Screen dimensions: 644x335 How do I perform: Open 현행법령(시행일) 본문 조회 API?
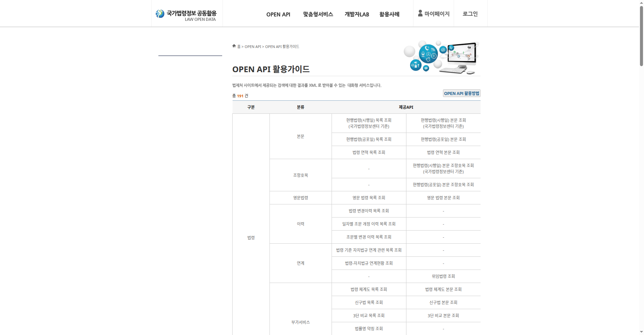[x=443, y=123]
